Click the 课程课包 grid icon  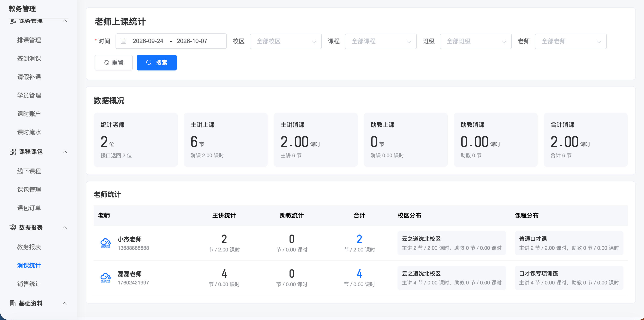pos(13,152)
